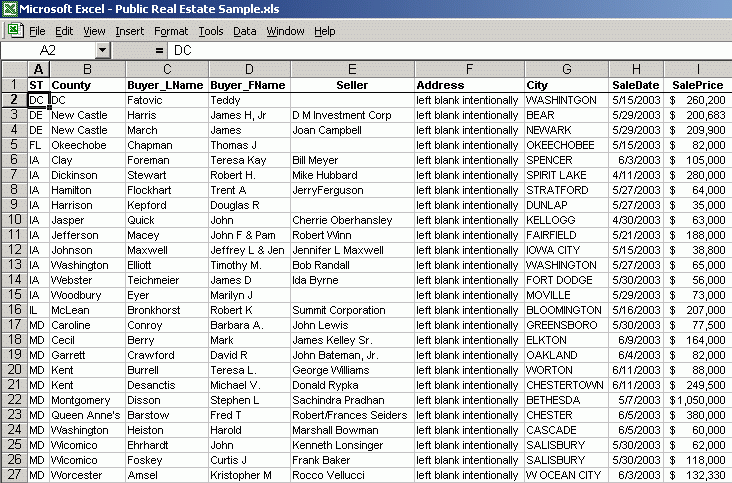Screen dimensions: 732x483
Task: Click the Okeechobe county cell
Action: (87, 145)
